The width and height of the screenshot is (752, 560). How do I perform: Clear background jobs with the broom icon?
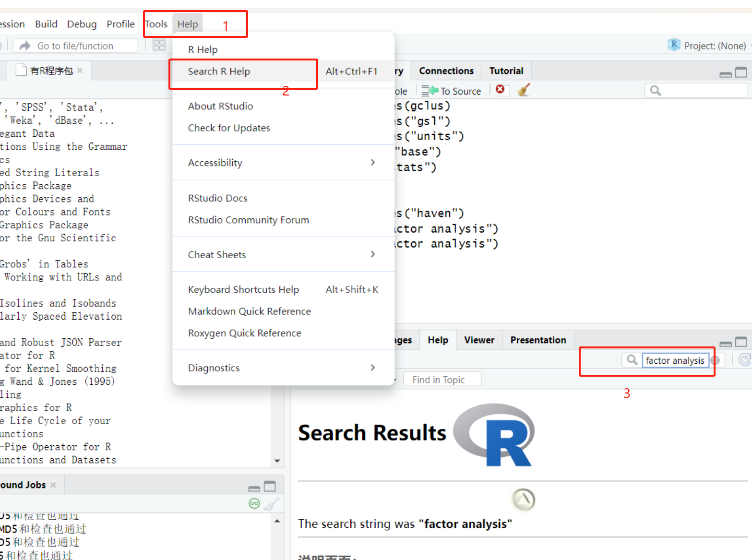coord(272,503)
